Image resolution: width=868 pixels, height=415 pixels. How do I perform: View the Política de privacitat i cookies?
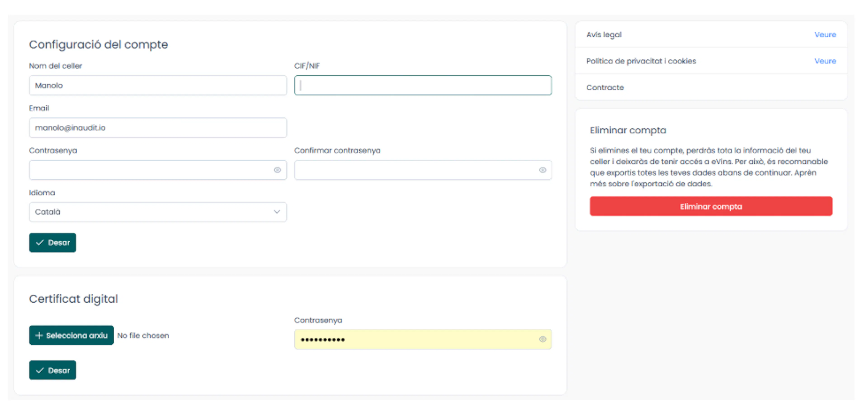825,61
